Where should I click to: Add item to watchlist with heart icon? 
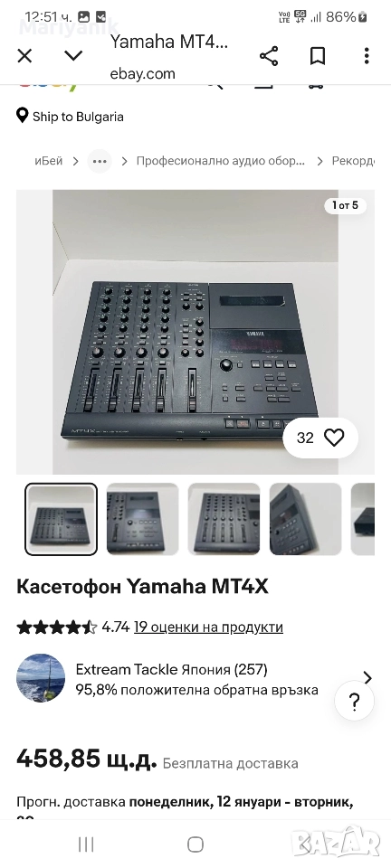pyautogui.click(x=333, y=438)
